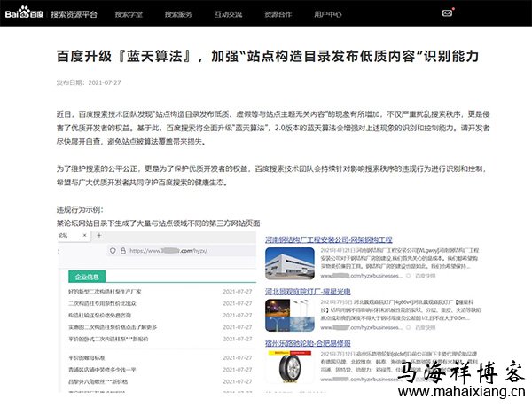Click the tire product thumbnail
The width and height of the screenshot is (532, 407).
click(290, 367)
